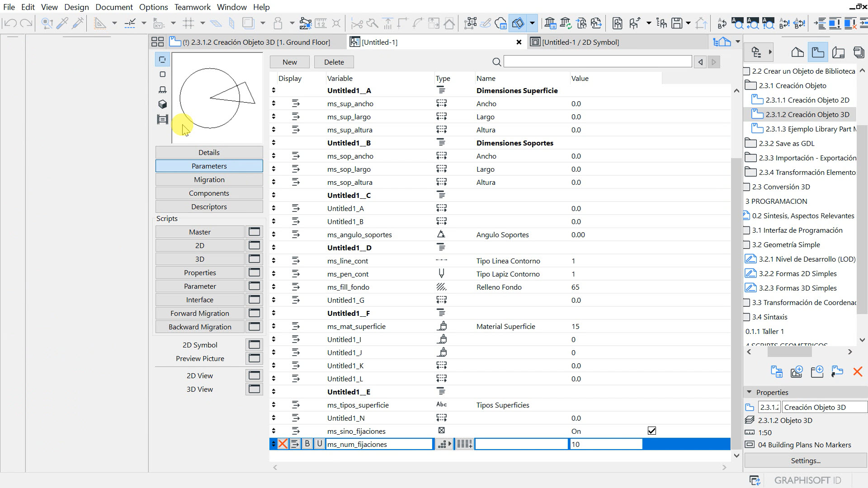The height and width of the screenshot is (488, 868).
Task: Click red delete X in navigator
Action: pyautogui.click(x=857, y=372)
